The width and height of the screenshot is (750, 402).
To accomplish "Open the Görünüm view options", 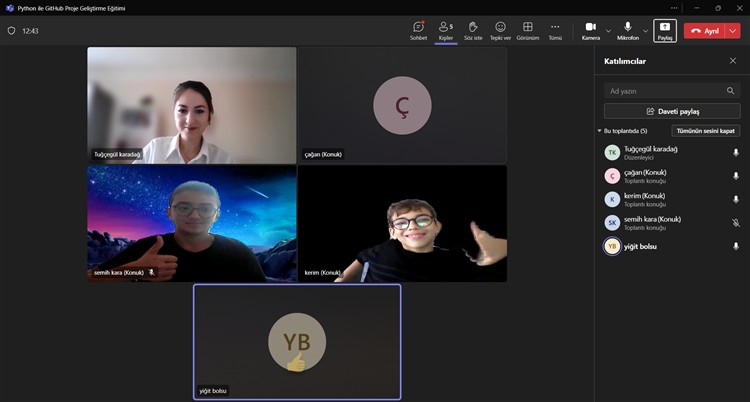I will click(x=527, y=30).
